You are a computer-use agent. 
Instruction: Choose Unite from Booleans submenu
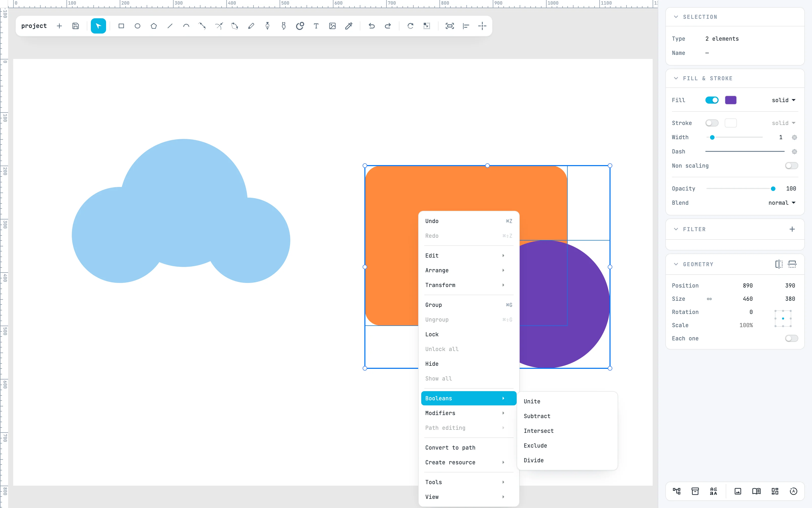(x=567, y=402)
